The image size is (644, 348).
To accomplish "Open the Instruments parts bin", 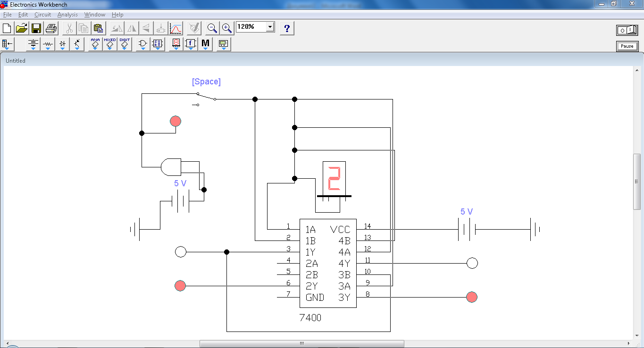I will [x=224, y=44].
